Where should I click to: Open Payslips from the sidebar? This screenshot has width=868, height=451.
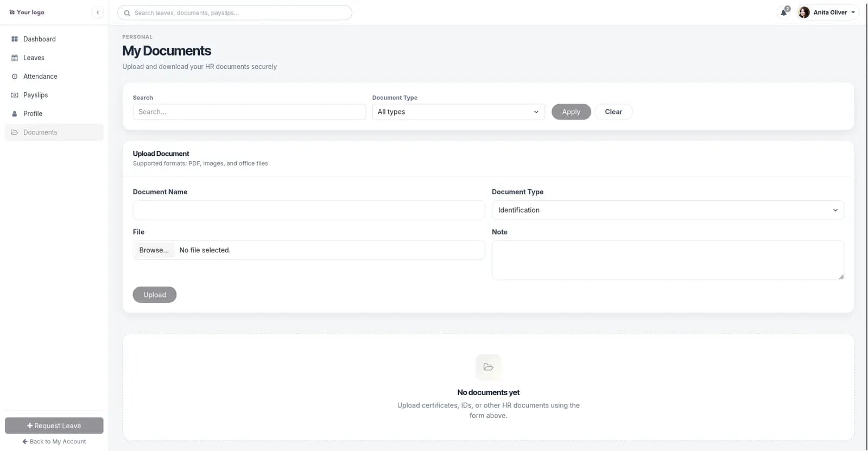pos(54,95)
